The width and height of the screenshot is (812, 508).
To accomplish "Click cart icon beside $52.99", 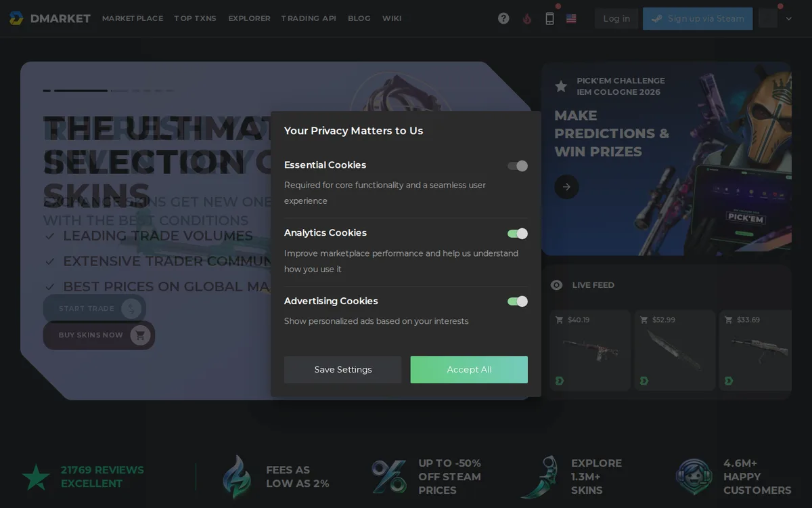I will coord(644,320).
